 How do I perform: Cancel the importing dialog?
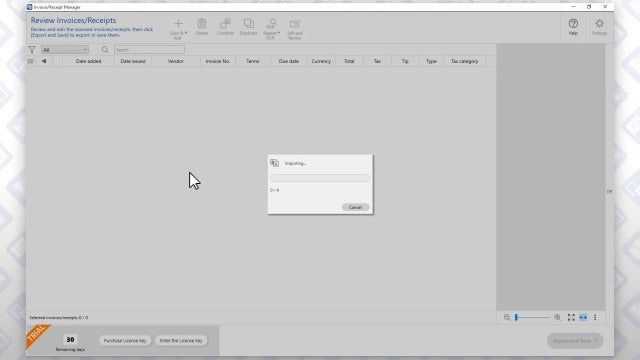(356, 207)
